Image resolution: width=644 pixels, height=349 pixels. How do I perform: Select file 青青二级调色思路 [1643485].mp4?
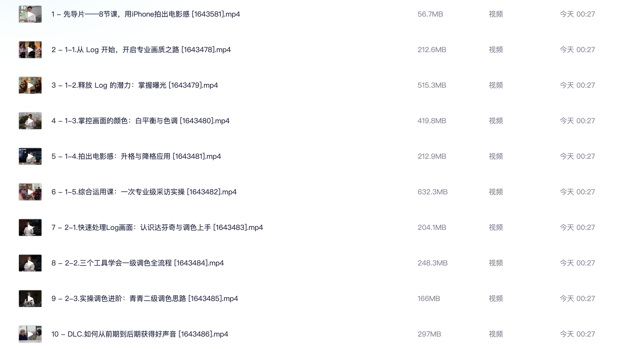click(x=145, y=299)
